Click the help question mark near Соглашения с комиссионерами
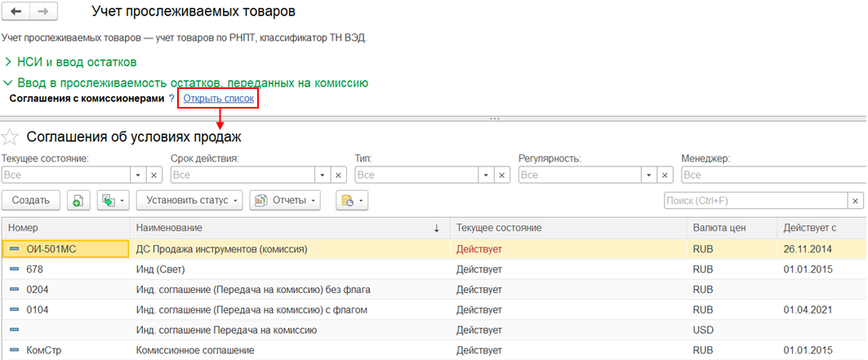Screen dimensions: 868x360 point(171,99)
